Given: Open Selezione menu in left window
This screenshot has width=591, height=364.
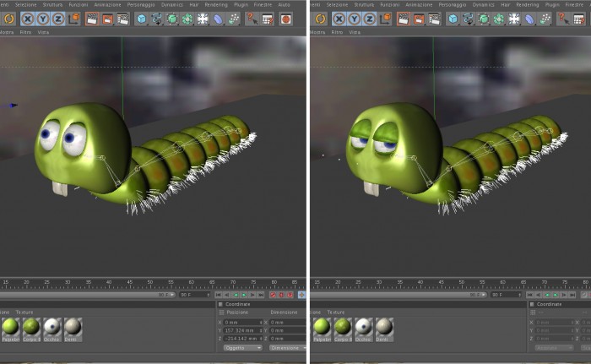Looking at the screenshot, I should coord(26,4).
